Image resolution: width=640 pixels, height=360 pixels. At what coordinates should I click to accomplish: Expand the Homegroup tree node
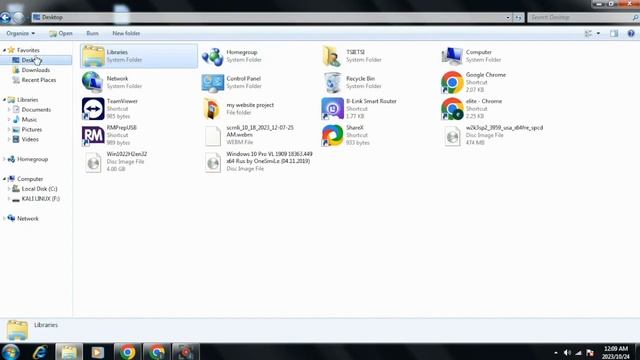(4, 159)
